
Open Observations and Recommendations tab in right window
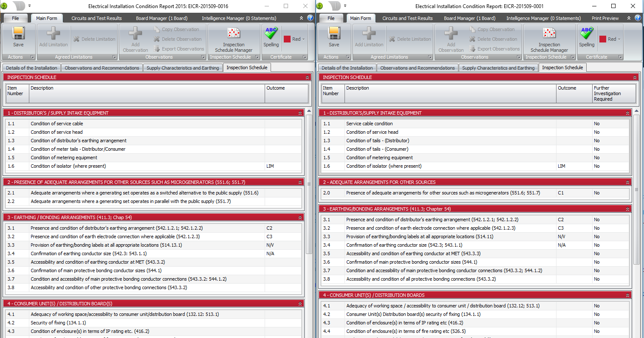pos(417,68)
